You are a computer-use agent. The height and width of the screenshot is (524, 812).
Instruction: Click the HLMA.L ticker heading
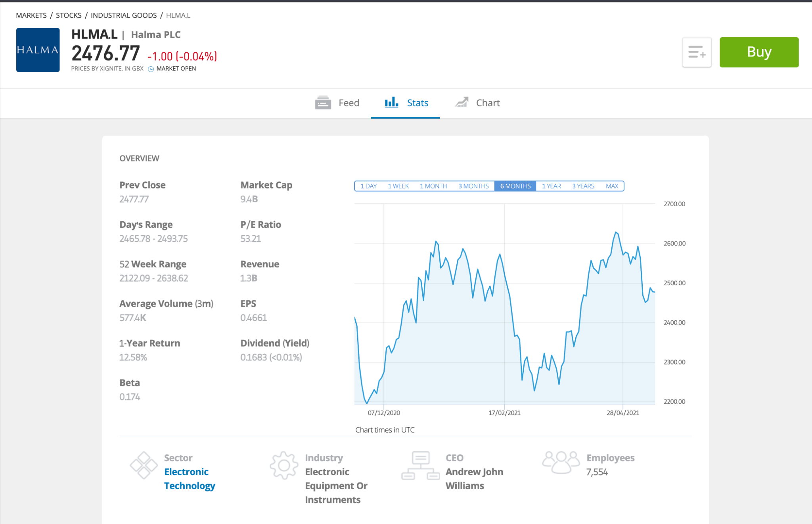pos(94,35)
